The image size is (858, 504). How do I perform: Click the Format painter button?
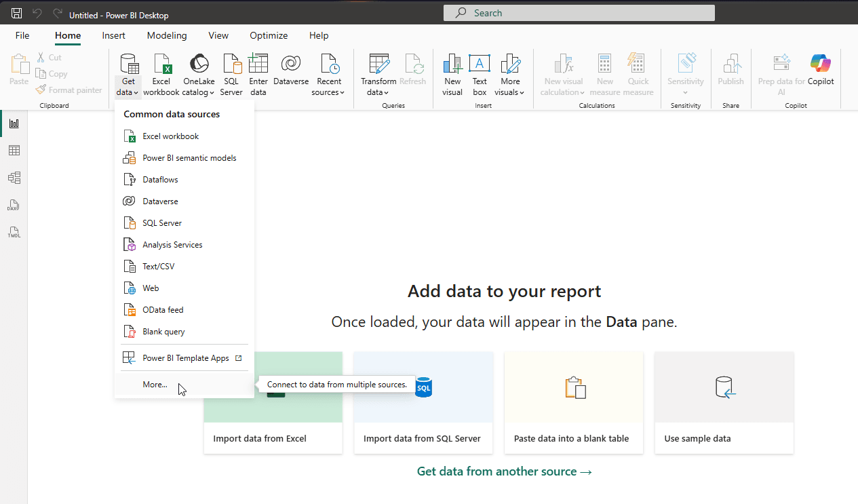point(70,90)
